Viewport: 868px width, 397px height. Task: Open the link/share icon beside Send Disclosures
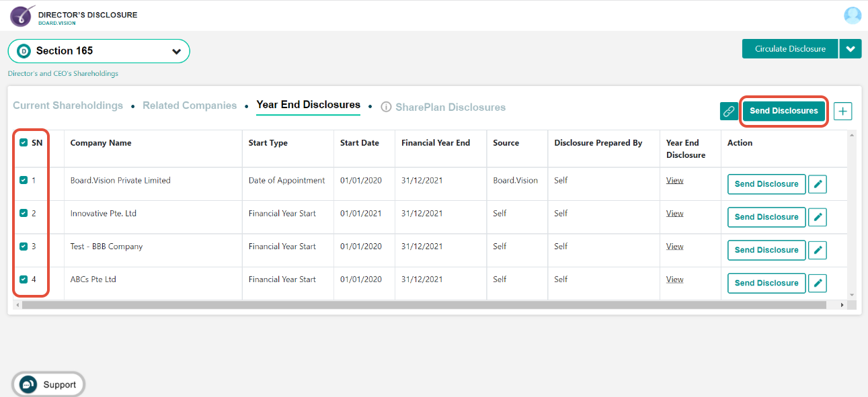point(729,111)
